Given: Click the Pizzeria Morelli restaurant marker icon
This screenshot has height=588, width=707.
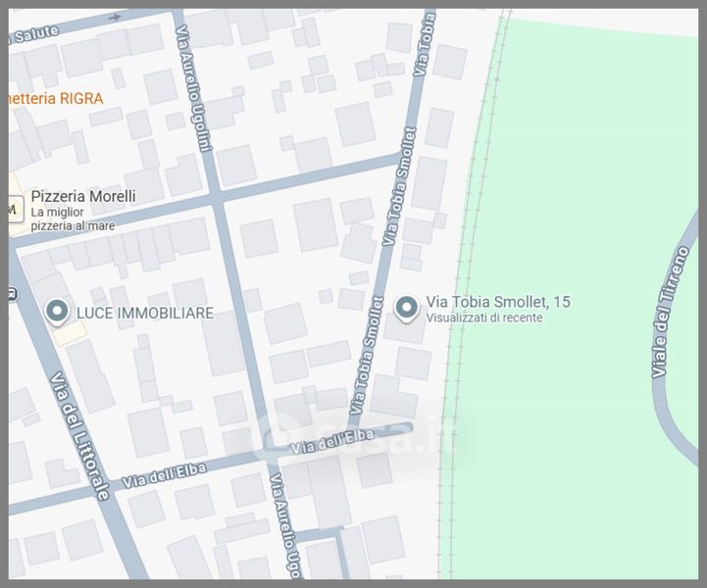Looking at the screenshot, I should pos(15,209).
